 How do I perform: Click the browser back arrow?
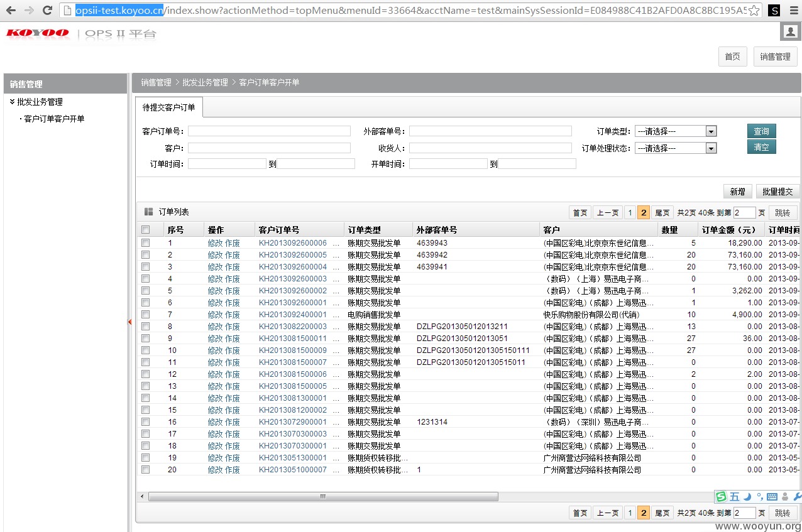(x=11, y=10)
